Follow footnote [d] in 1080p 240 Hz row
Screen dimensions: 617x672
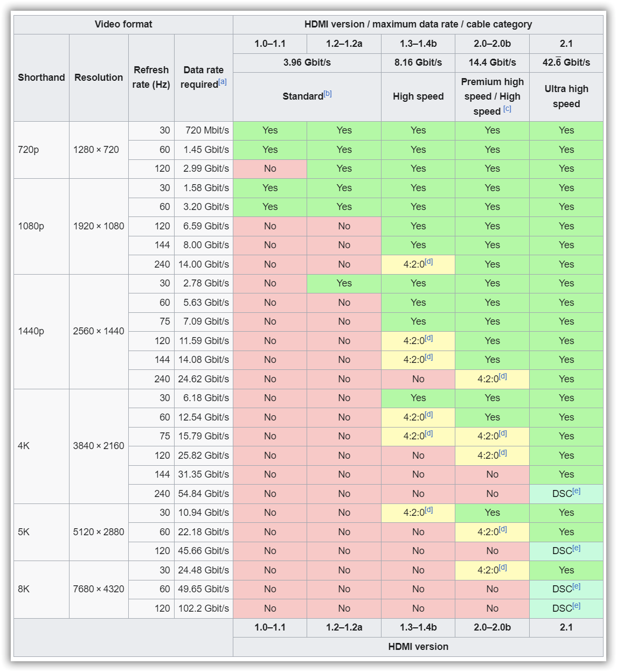(429, 262)
